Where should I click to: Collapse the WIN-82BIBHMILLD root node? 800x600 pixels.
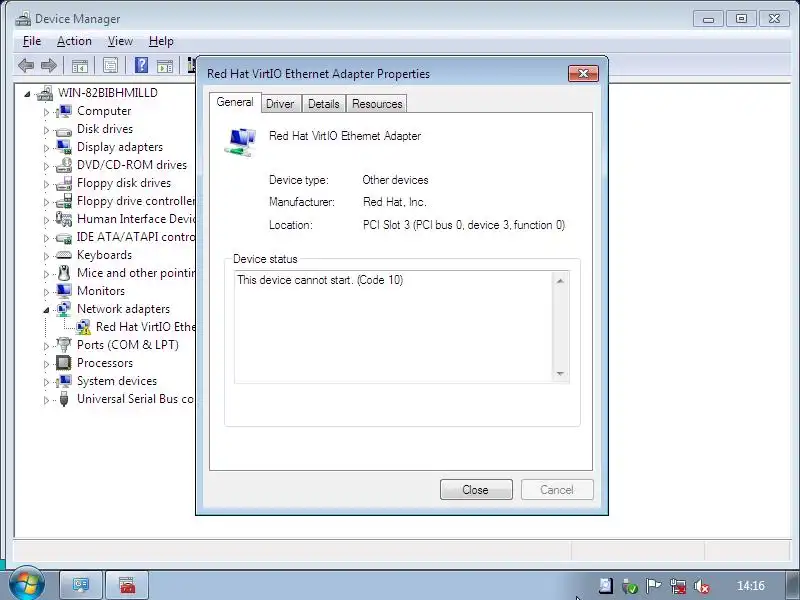tap(27, 94)
